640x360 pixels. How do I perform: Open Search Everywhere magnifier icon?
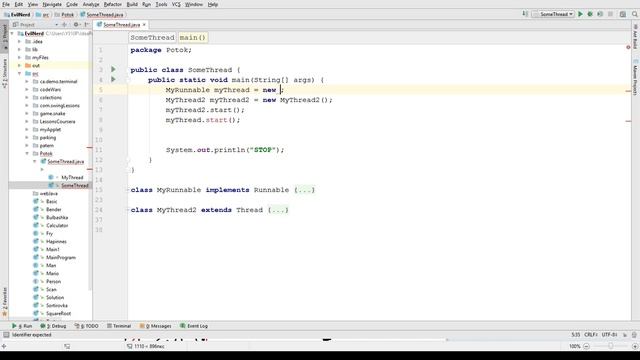635,14
